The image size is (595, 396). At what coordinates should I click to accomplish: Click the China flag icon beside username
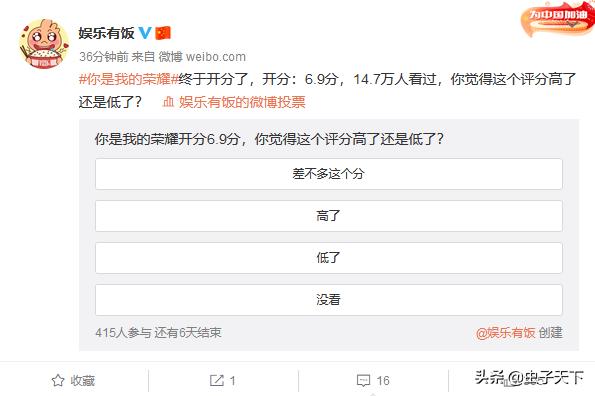[x=163, y=33]
